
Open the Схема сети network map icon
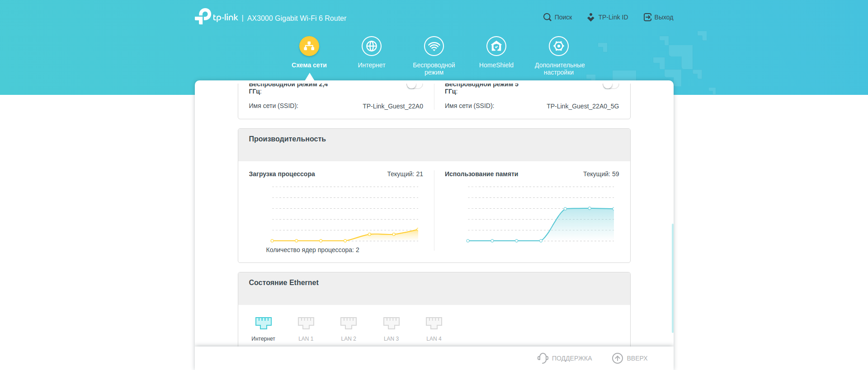coord(309,46)
